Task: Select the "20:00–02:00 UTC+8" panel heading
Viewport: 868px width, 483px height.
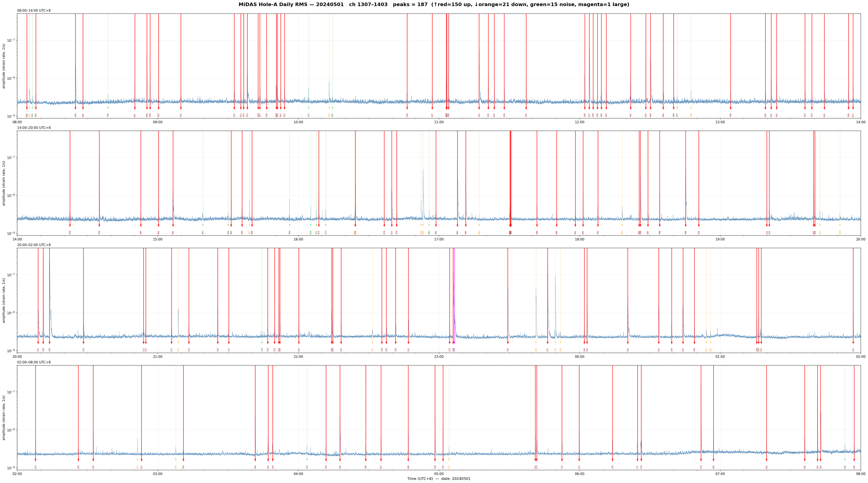Action: click(34, 245)
